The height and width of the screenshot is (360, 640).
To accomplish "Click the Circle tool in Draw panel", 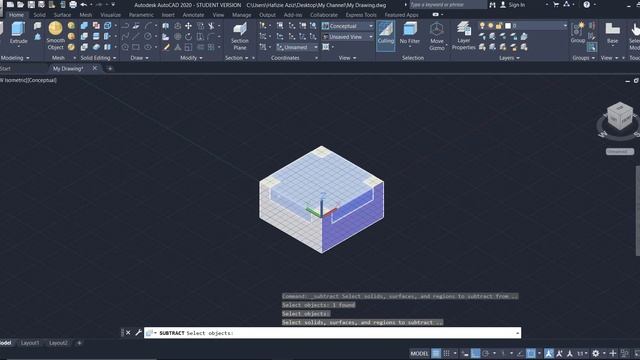I will pos(148,37).
